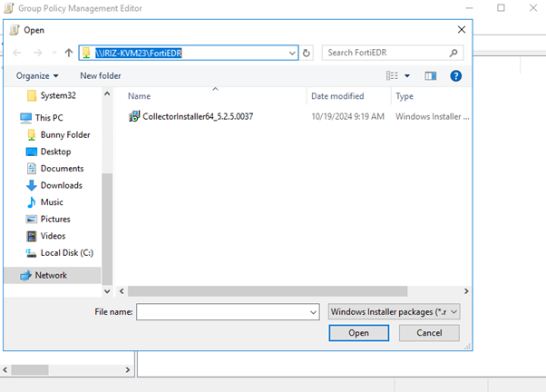The height and width of the screenshot is (392, 546).
Task: Click the Music note icon
Action: click(32, 202)
